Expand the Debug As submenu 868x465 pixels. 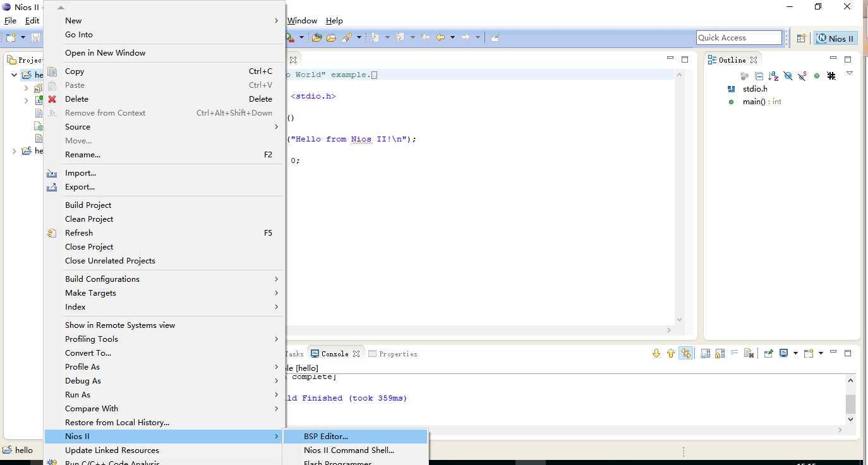tap(164, 381)
